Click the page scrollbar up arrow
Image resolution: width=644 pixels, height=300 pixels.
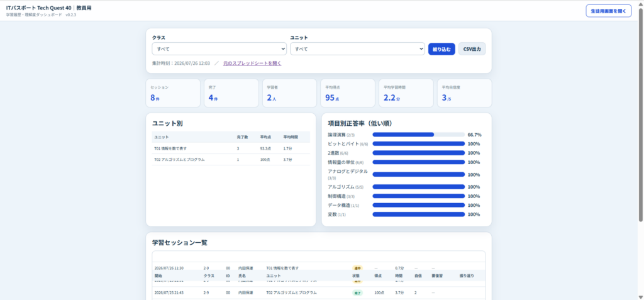click(x=641, y=3)
